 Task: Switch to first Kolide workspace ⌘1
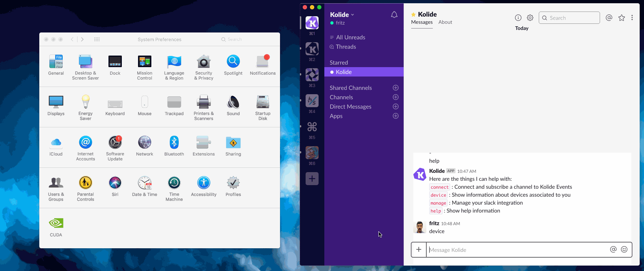[312, 23]
